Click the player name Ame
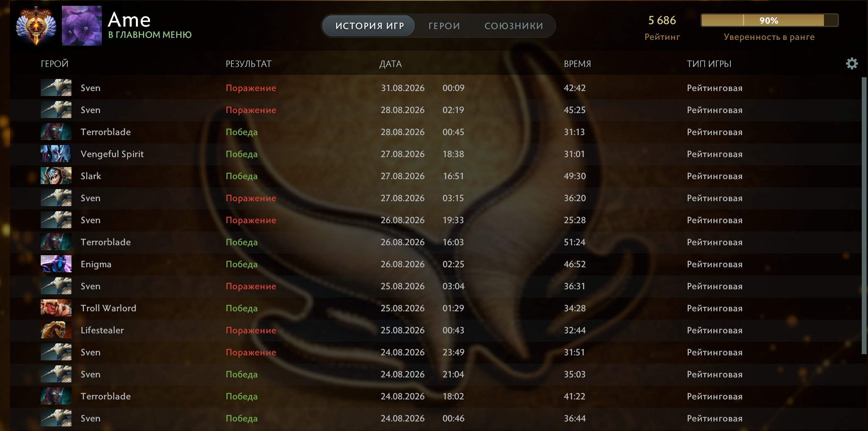 tap(129, 20)
